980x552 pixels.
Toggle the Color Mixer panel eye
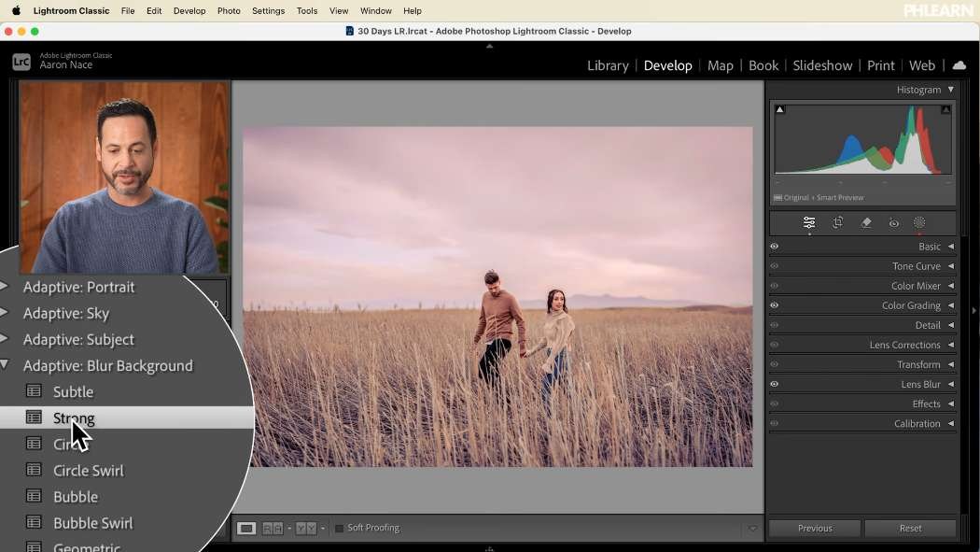pos(775,286)
